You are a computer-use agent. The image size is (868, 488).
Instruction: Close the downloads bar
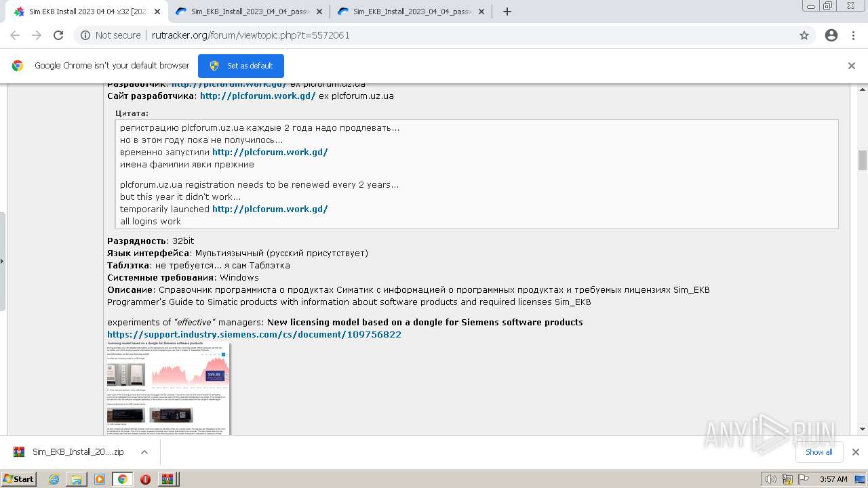click(x=855, y=452)
